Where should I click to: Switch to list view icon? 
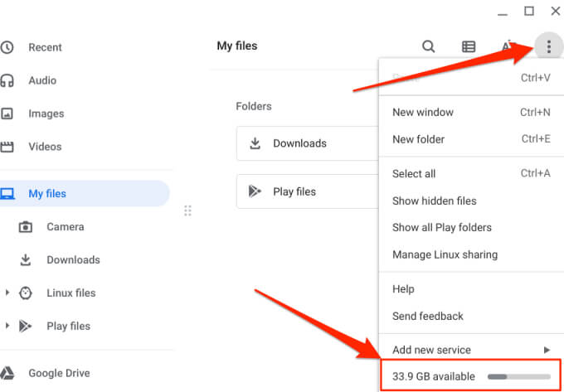469,46
